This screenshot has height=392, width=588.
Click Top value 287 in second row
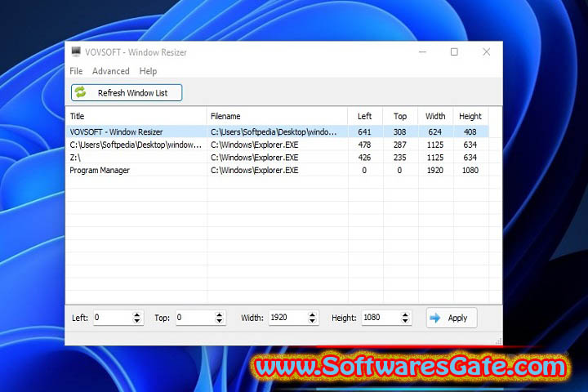pyautogui.click(x=399, y=145)
